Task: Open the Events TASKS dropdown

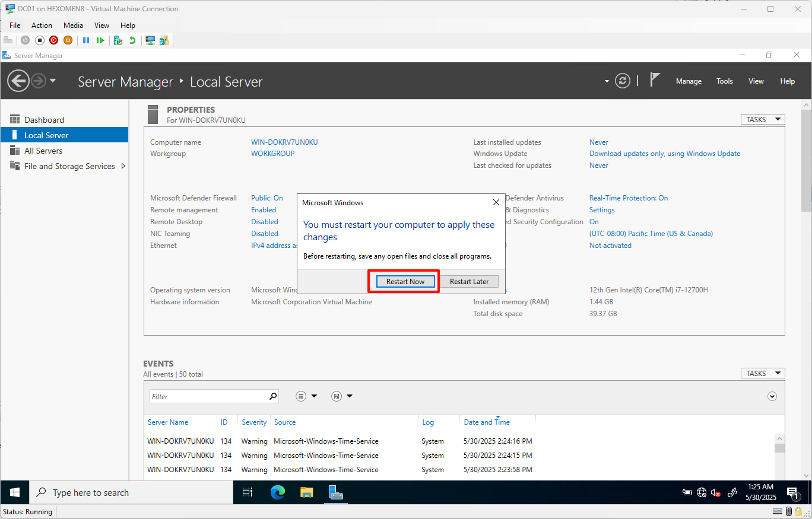Action: click(x=763, y=373)
